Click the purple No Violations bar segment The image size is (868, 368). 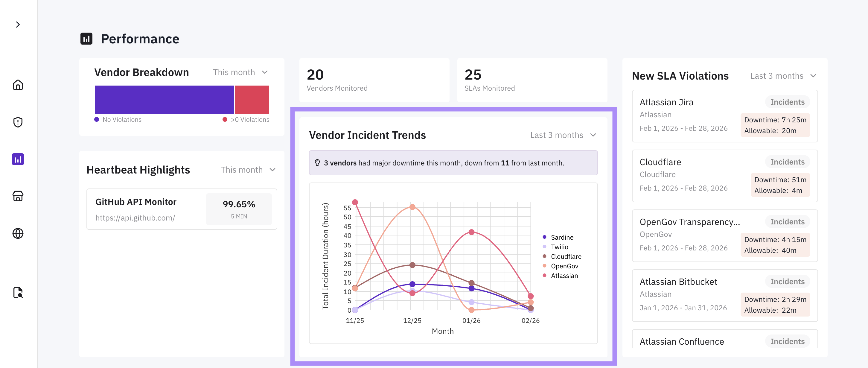(x=164, y=100)
